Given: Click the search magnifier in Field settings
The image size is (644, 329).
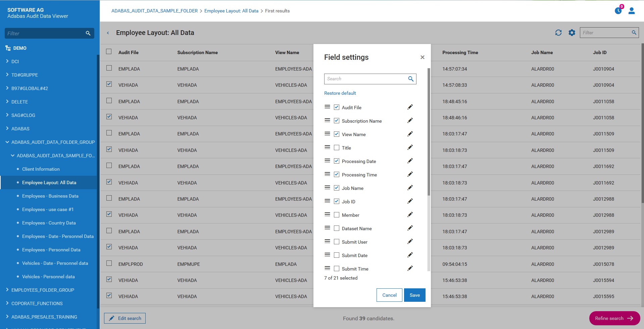Looking at the screenshot, I should (411, 79).
